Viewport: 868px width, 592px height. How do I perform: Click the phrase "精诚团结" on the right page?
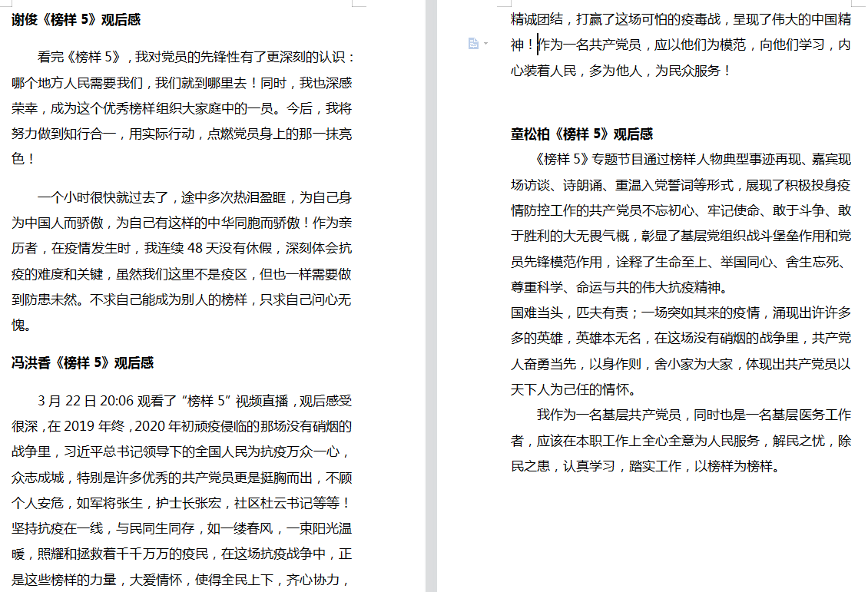pos(536,19)
